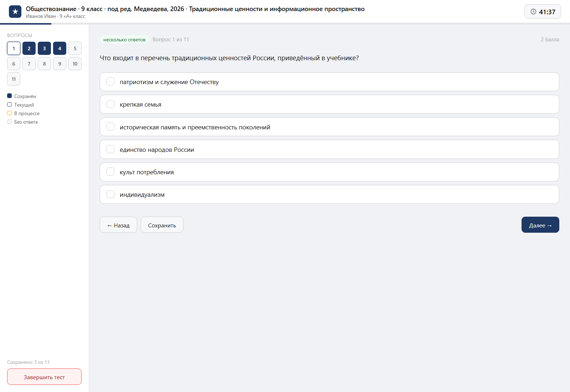Go to question 3 in navigator
This screenshot has height=392, width=570.
click(x=44, y=48)
